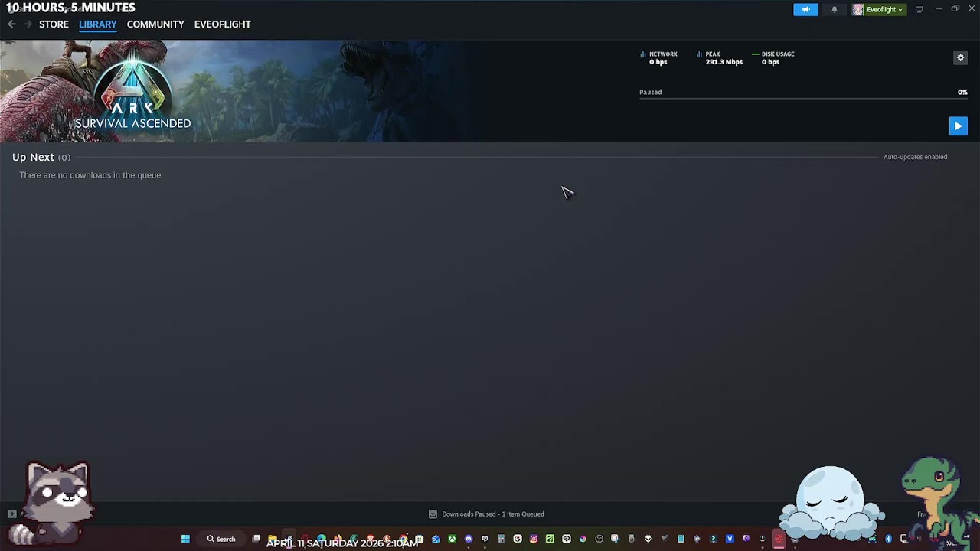Click the PEAK 291.3 Mbps statistic
The image size is (980, 551).
[x=720, y=58]
